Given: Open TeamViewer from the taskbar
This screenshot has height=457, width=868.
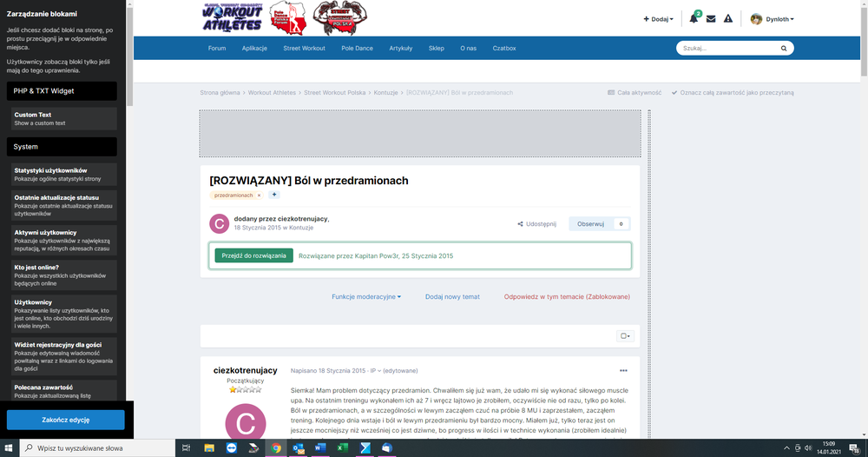Looking at the screenshot, I should click(x=232, y=448).
